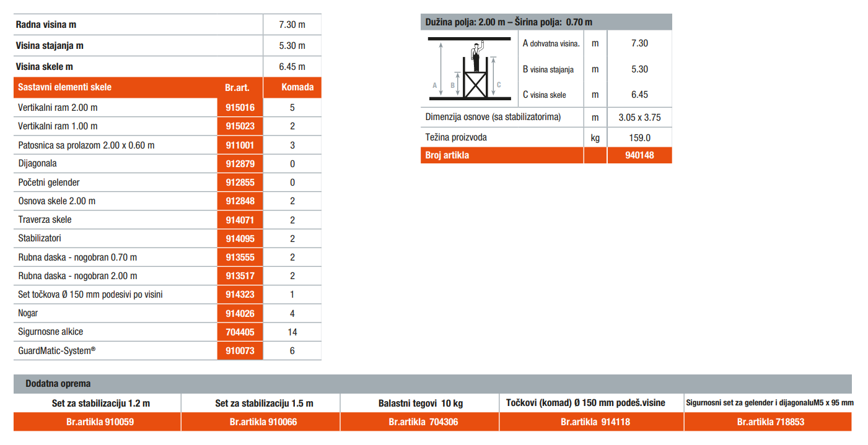This screenshot has width=868, height=445.
Task: Select the Dijagonala article number 912879
Action: [240, 164]
